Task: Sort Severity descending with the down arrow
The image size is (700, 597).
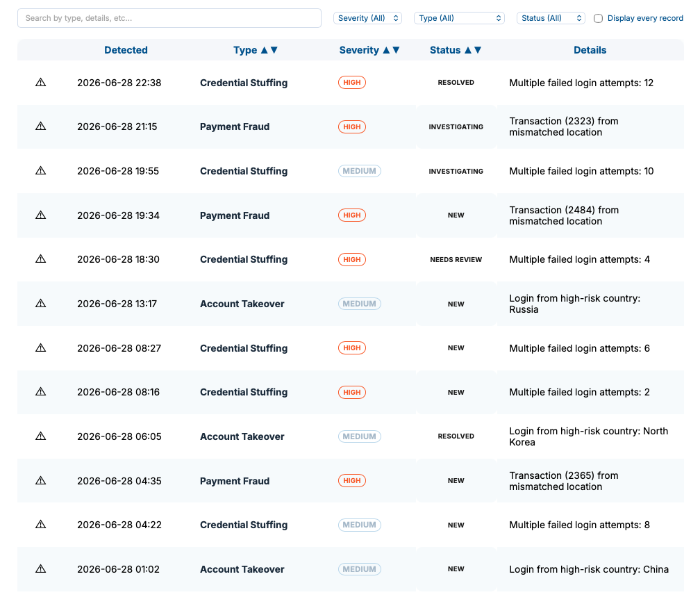Action: point(396,50)
